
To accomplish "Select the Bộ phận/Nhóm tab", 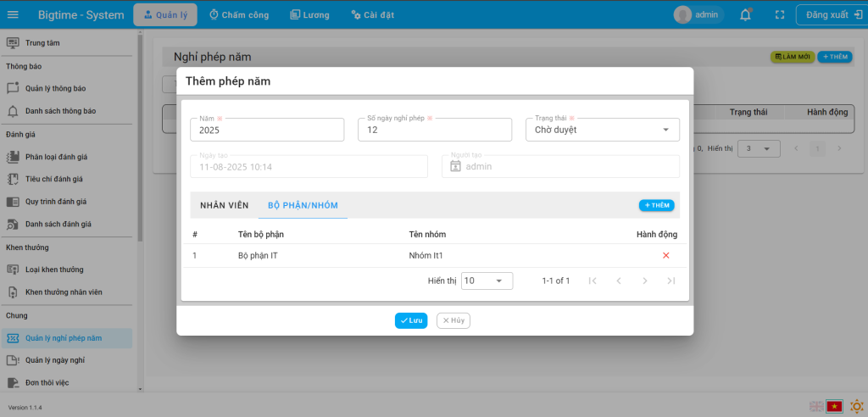I will [303, 205].
